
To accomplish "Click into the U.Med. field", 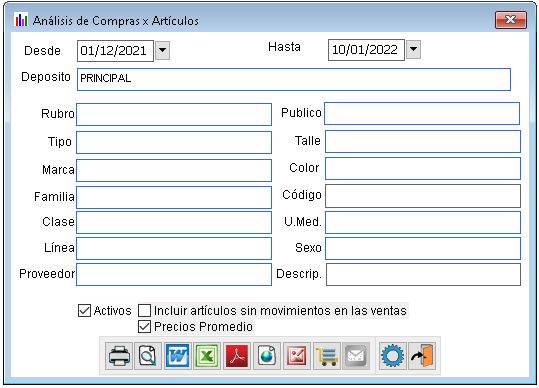I will [x=423, y=222].
